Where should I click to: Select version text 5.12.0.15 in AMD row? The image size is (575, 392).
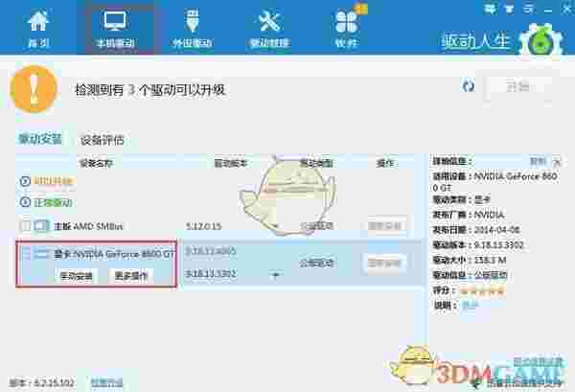(x=203, y=226)
